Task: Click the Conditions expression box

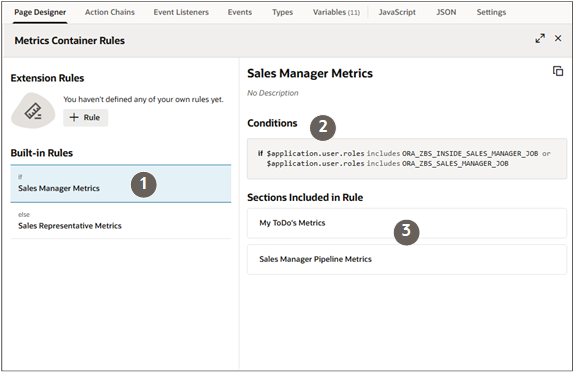Action: pyautogui.click(x=407, y=159)
